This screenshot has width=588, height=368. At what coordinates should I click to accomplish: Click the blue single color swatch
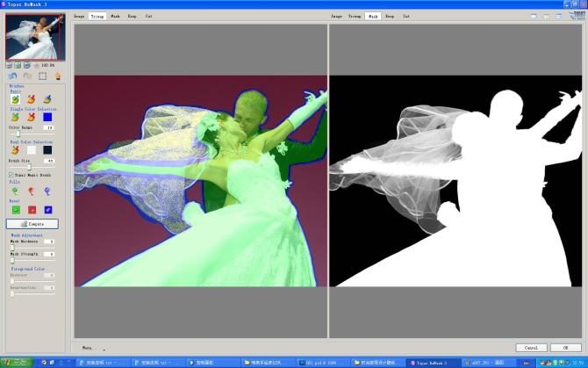click(x=47, y=117)
